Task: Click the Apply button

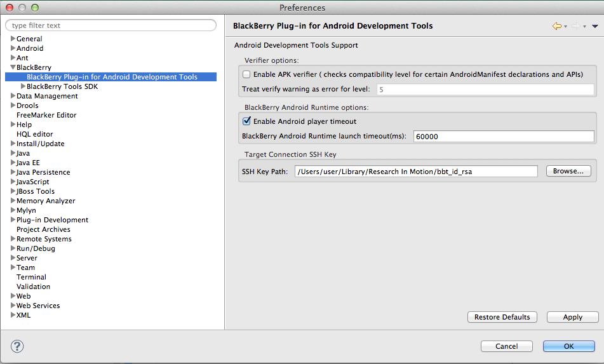Action: pyautogui.click(x=573, y=317)
